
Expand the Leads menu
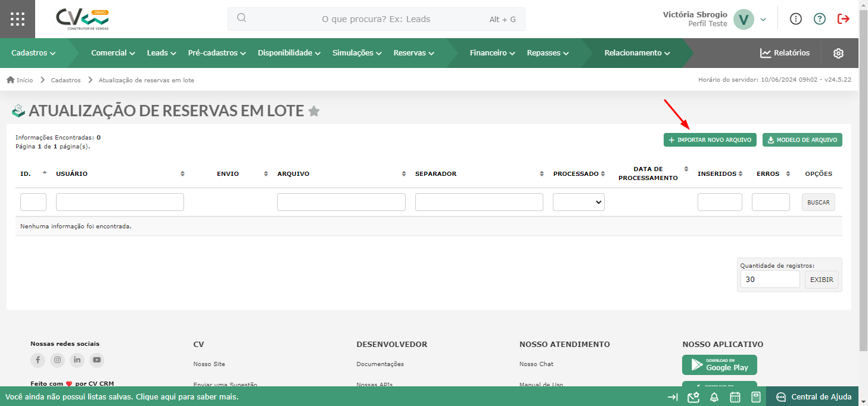tap(161, 53)
